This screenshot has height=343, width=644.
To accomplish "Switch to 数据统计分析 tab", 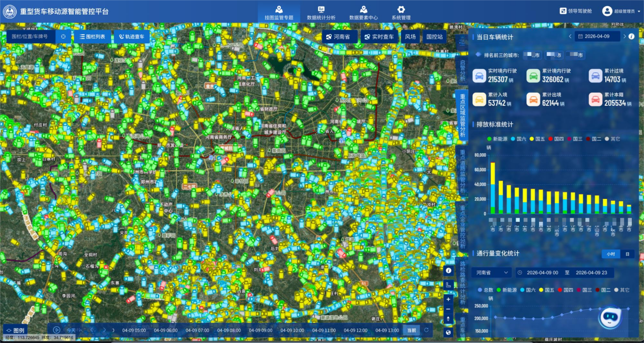I will tap(321, 12).
